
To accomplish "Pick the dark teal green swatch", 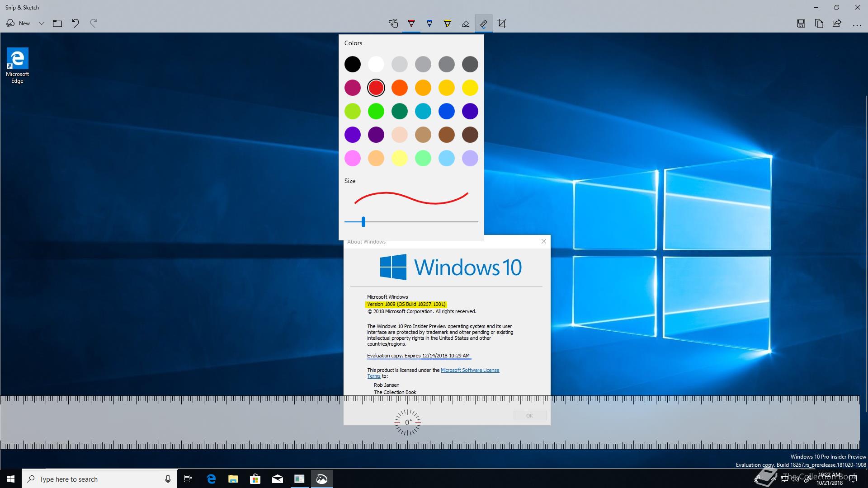I will (400, 111).
